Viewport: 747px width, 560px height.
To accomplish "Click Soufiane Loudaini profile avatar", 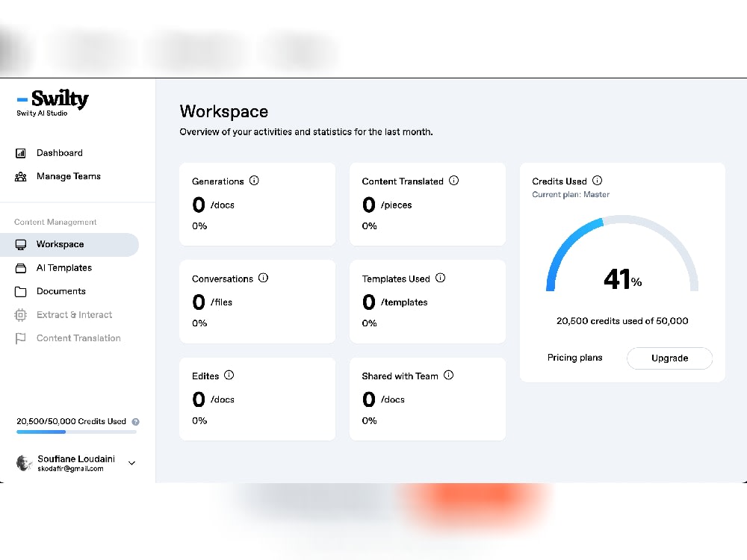I will 24,462.
